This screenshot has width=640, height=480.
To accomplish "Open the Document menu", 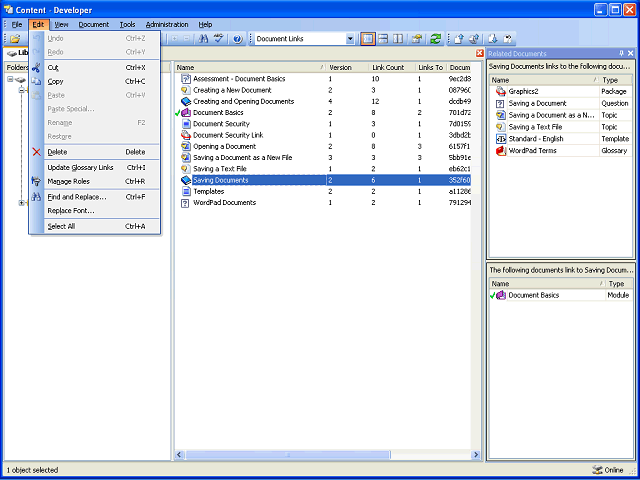I will [94, 24].
